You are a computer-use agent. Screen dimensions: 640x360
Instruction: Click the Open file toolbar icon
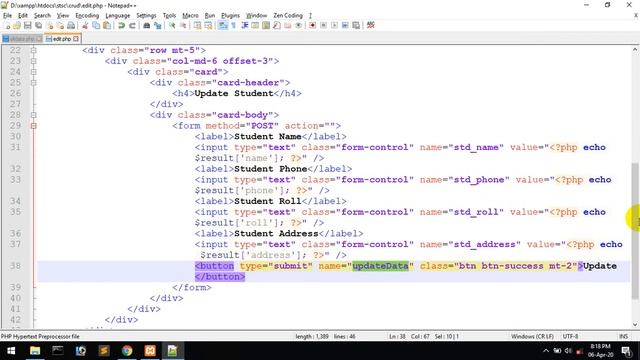coord(17,25)
